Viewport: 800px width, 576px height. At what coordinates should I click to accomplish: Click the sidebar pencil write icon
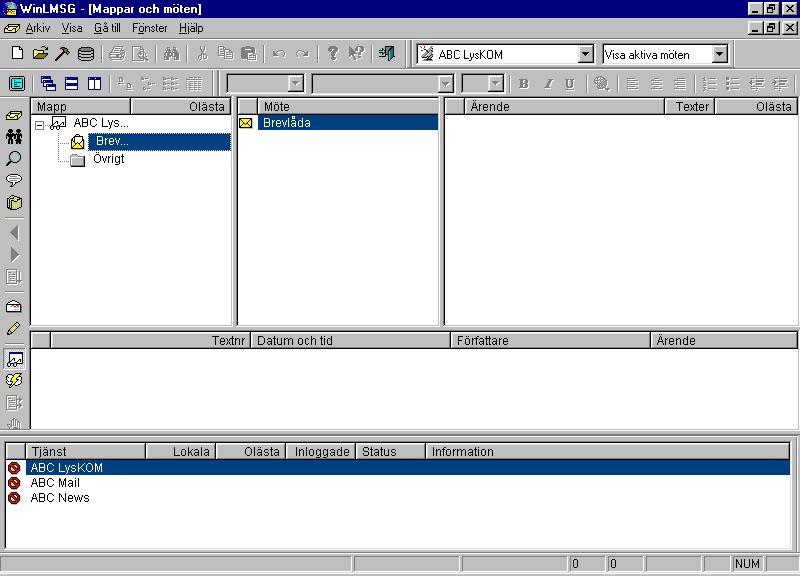(x=14, y=329)
